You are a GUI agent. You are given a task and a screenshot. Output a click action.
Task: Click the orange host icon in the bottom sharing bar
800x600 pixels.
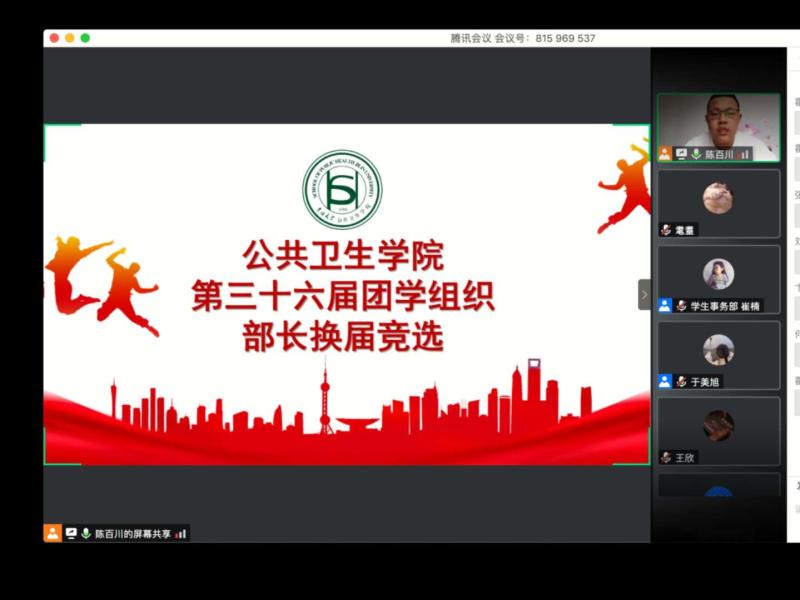(53, 534)
